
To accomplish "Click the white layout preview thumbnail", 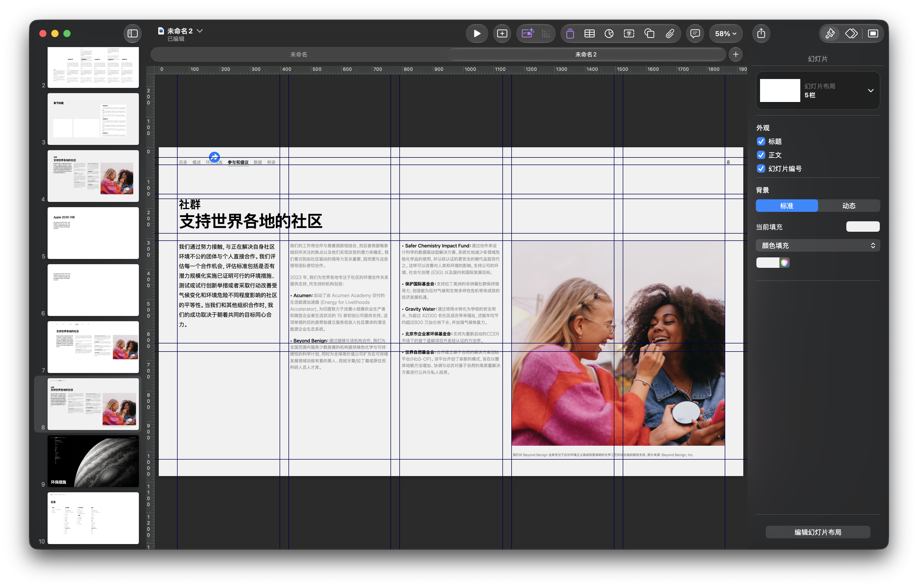I will [x=780, y=91].
